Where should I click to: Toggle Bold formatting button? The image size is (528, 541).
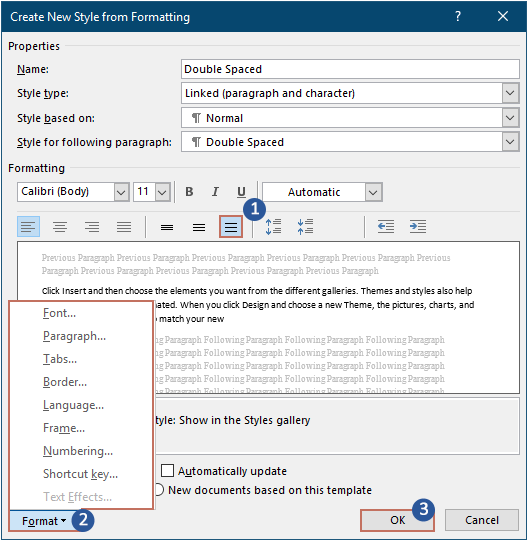(189, 192)
